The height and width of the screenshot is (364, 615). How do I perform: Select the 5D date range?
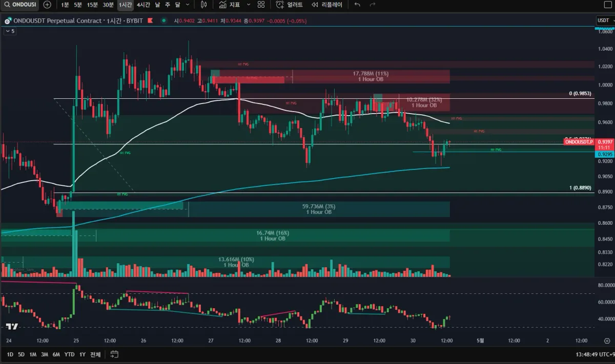pyautogui.click(x=21, y=354)
